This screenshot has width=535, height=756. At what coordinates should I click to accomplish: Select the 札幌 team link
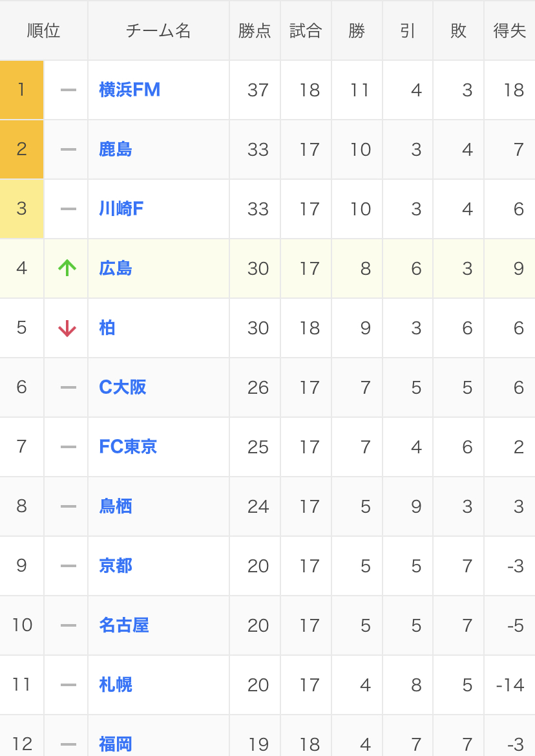click(x=116, y=685)
